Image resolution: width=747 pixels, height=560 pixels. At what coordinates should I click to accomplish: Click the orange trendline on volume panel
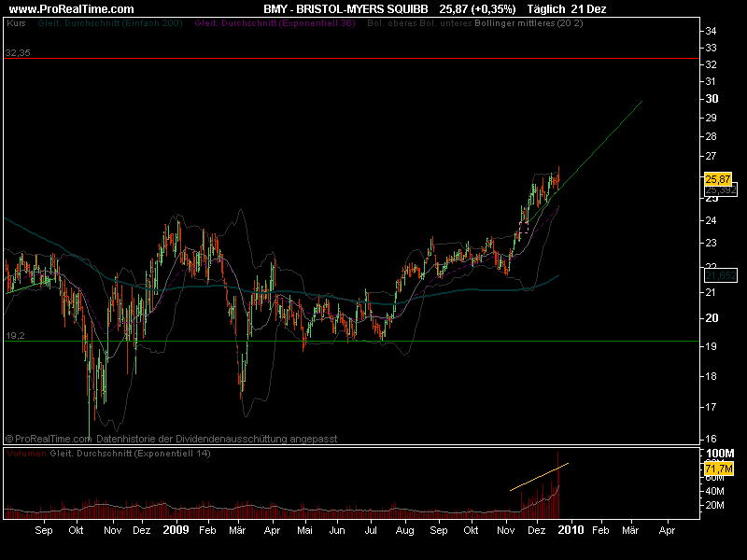pyautogui.click(x=539, y=476)
